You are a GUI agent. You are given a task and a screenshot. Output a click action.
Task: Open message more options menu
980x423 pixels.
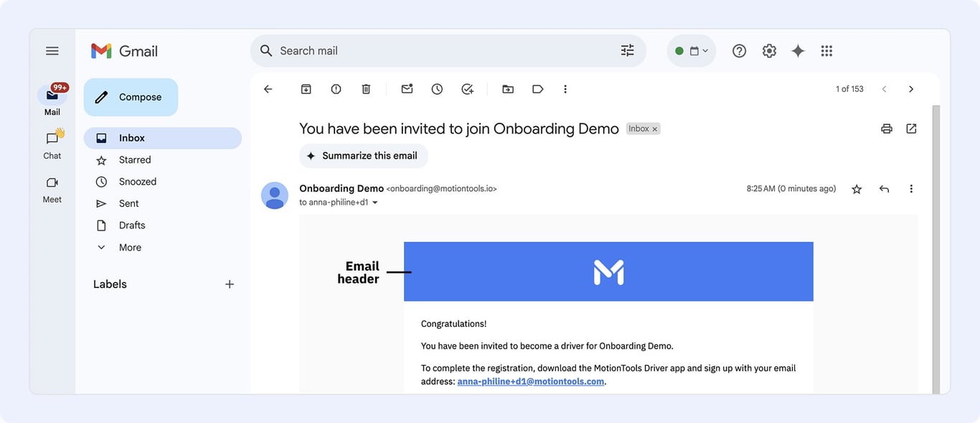click(x=911, y=189)
